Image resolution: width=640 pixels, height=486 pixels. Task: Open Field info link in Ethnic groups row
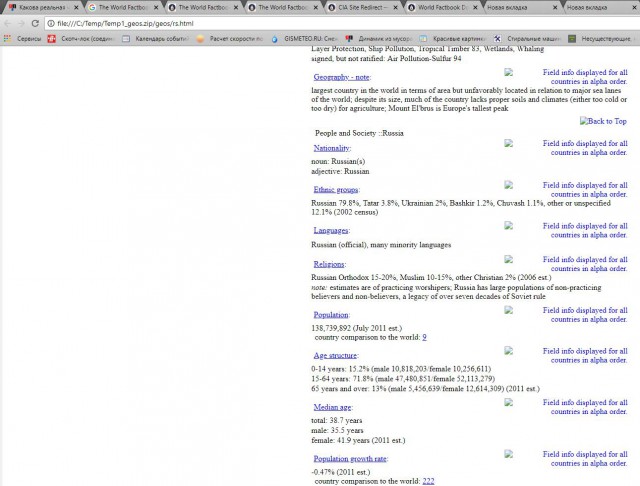[x=585, y=190]
